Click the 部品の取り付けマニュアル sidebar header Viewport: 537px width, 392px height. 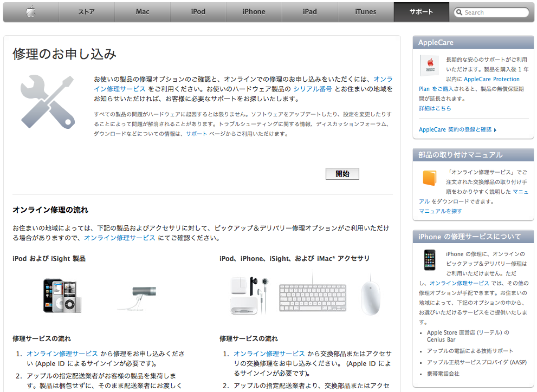(473, 155)
